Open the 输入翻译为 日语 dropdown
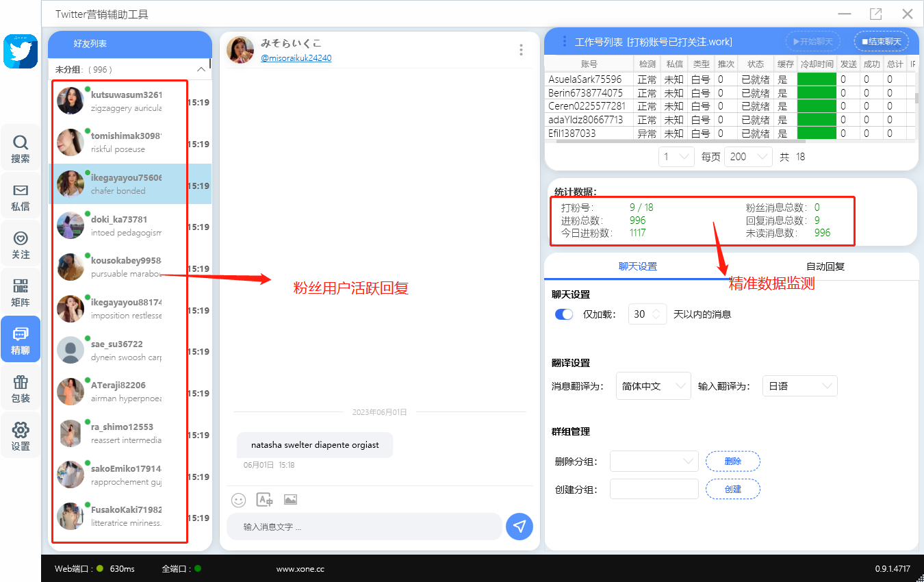 799,386
